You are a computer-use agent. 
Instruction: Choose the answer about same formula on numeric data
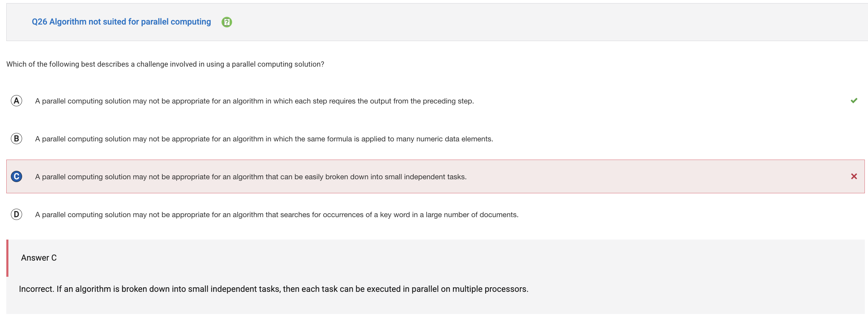pos(264,139)
